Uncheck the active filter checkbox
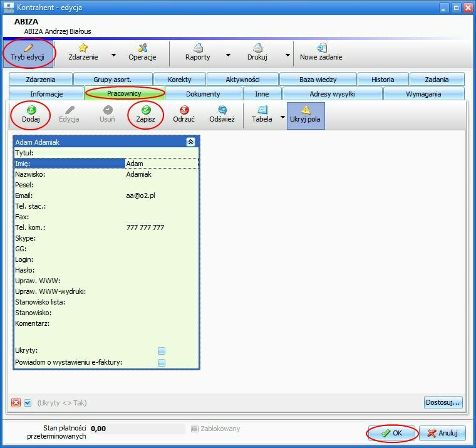The height and width of the screenshot is (448, 476). click(28, 403)
